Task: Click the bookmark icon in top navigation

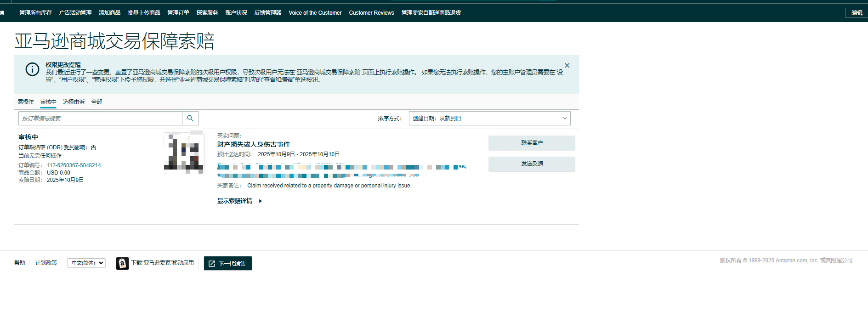Action: [x=2, y=13]
